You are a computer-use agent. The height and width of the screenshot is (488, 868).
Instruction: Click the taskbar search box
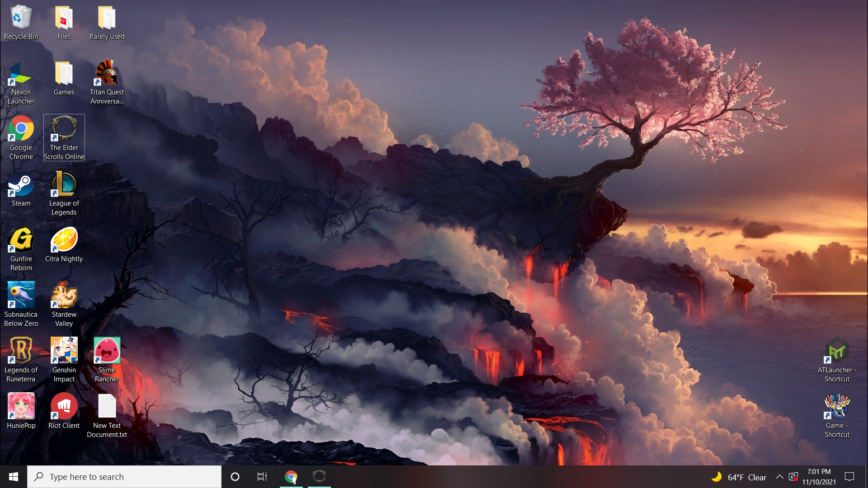pos(124,477)
